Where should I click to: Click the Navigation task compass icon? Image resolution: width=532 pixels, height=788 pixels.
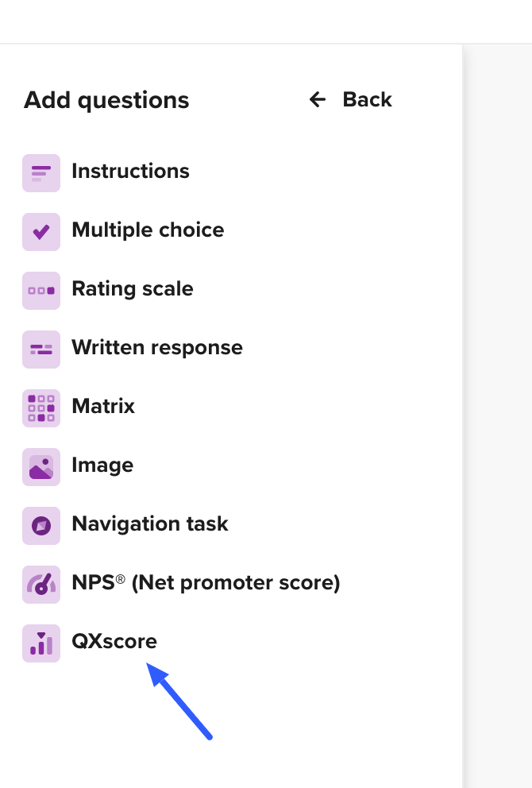coord(41,525)
